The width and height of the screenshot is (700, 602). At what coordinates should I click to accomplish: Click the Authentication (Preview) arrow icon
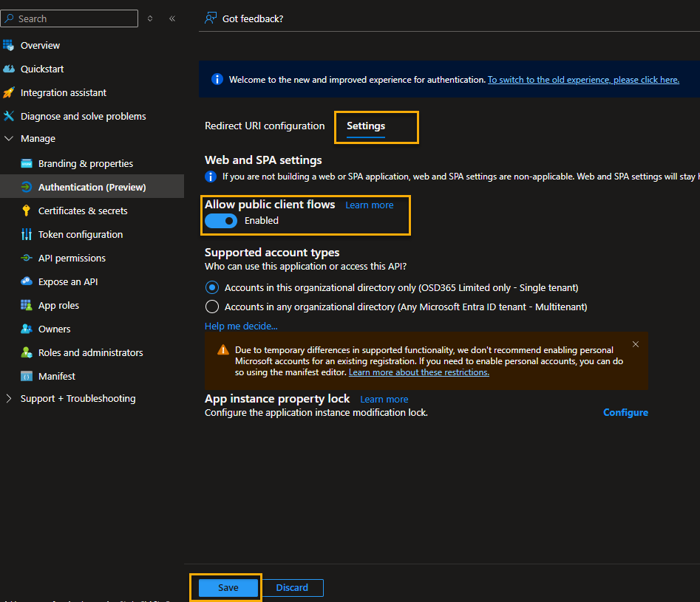pyautogui.click(x=27, y=187)
